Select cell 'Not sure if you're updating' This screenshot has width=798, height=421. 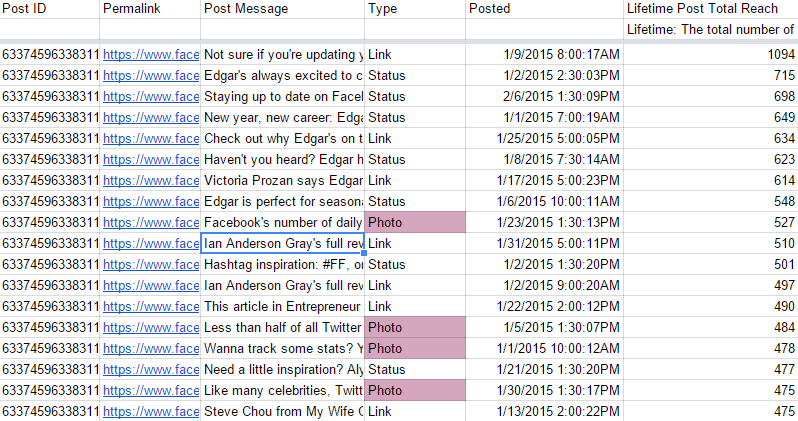(282, 54)
